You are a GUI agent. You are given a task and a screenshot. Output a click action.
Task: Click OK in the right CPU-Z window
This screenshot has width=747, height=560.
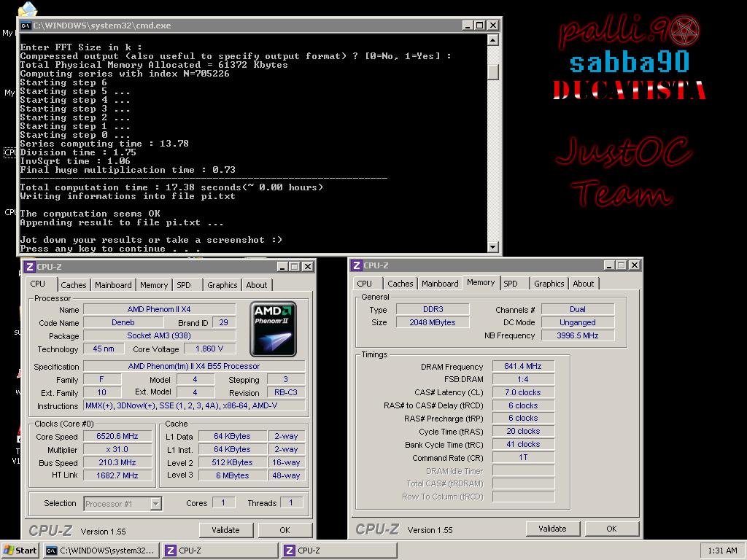612,529
